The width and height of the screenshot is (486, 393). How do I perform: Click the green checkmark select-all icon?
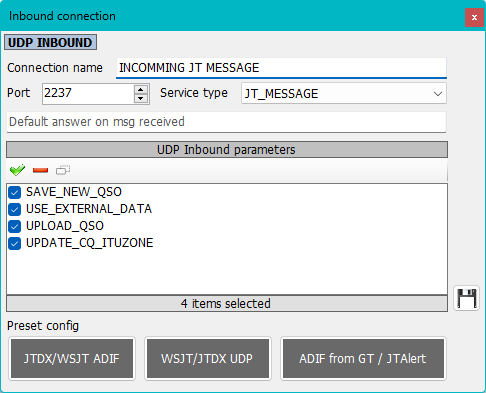point(17,170)
